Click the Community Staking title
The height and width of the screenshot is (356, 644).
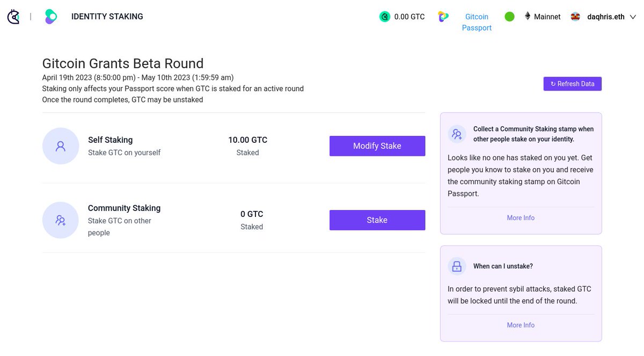coord(125,208)
